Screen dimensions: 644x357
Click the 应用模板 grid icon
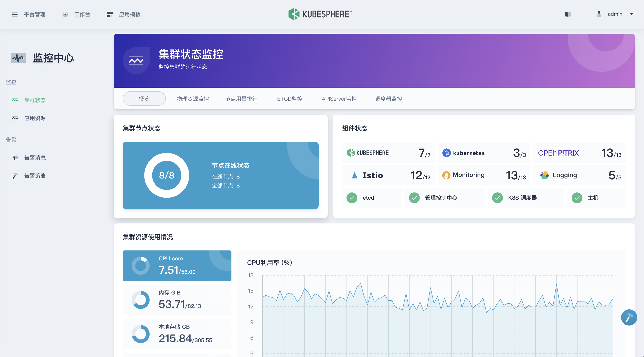110,14
